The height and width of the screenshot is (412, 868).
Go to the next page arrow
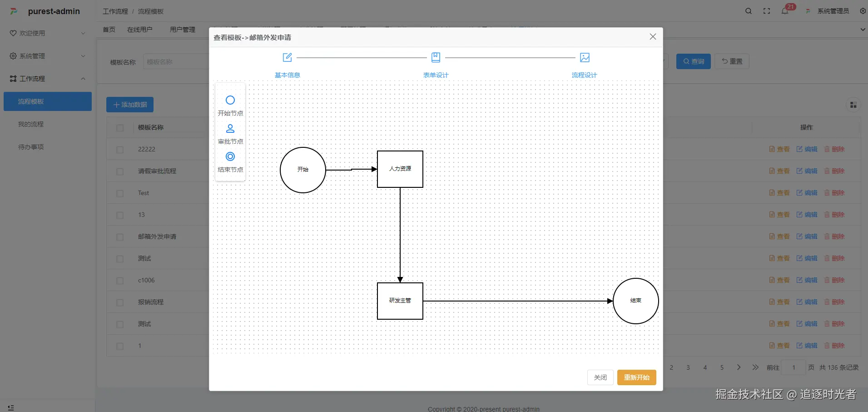coord(739,367)
